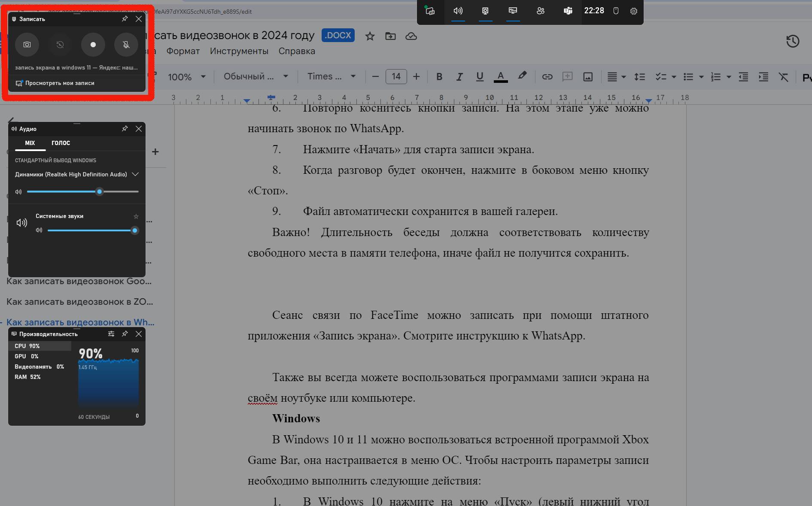Open the highlight color pen
The width and height of the screenshot is (812, 506).
point(522,76)
